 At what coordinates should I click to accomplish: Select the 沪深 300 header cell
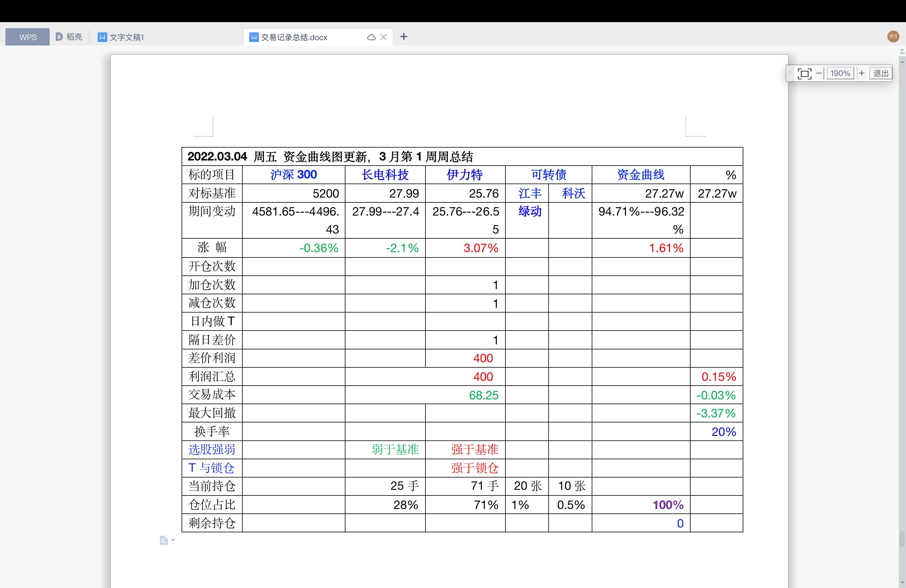(x=294, y=175)
